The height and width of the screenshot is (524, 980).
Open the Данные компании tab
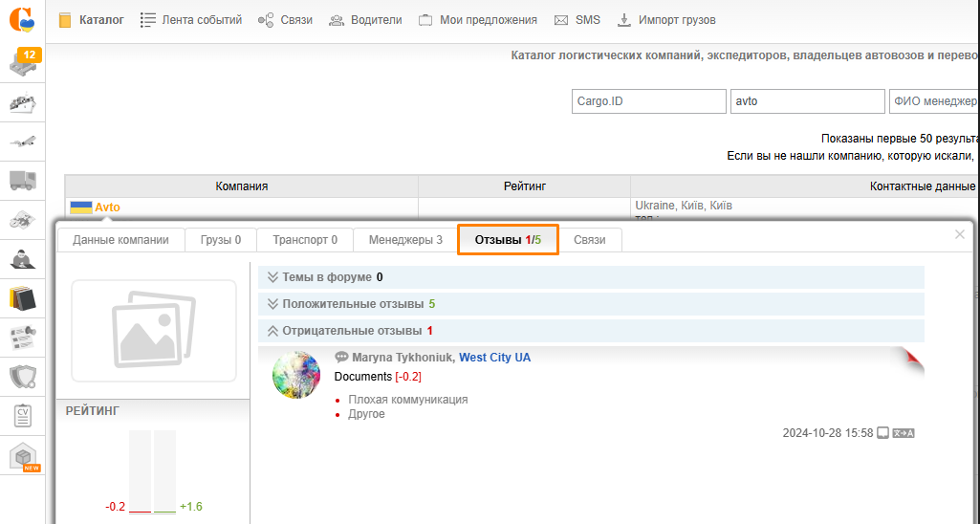(x=120, y=240)
